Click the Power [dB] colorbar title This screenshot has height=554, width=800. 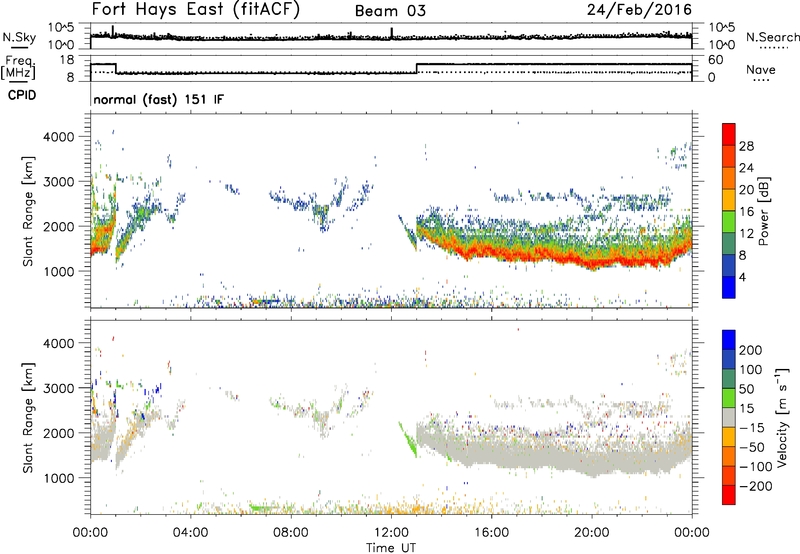pos(764,211)
